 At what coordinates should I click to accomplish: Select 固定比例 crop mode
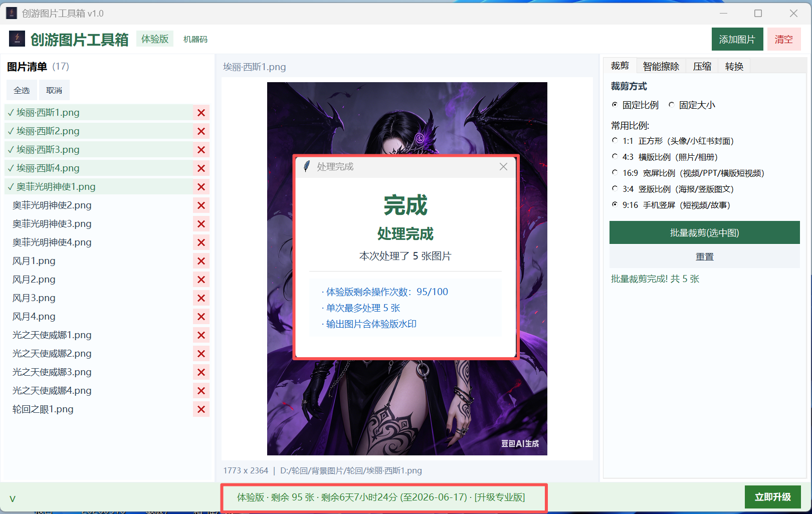(635, 105)
